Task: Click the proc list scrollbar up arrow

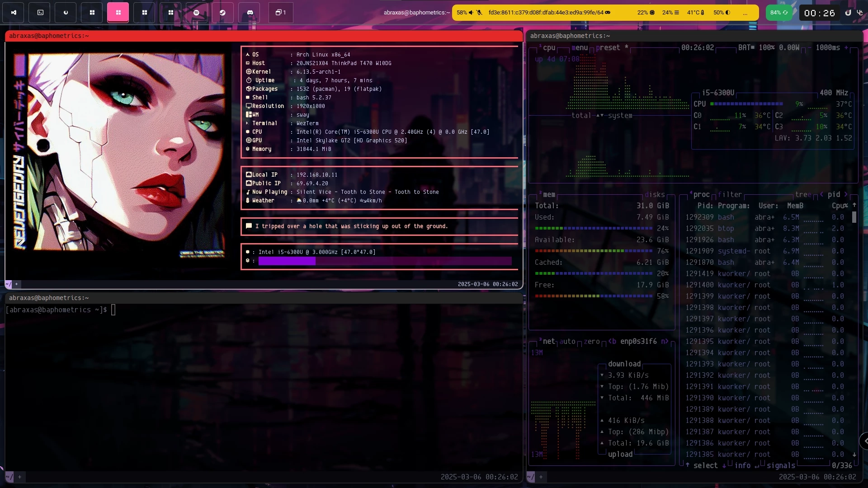Action: click(854, 206)
